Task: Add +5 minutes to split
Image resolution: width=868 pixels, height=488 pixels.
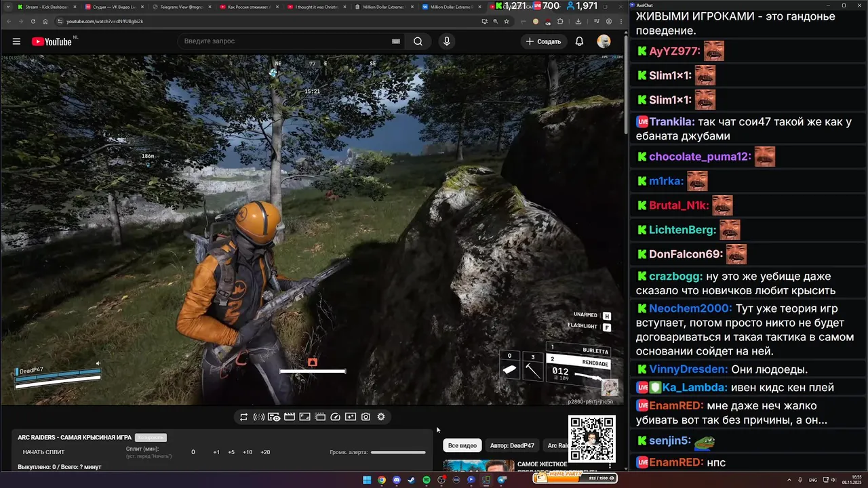Action: tap(231, 452)
